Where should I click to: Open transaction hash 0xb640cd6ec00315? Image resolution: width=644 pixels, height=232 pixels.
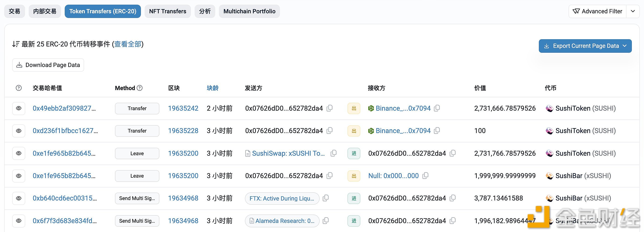(65, 198)
